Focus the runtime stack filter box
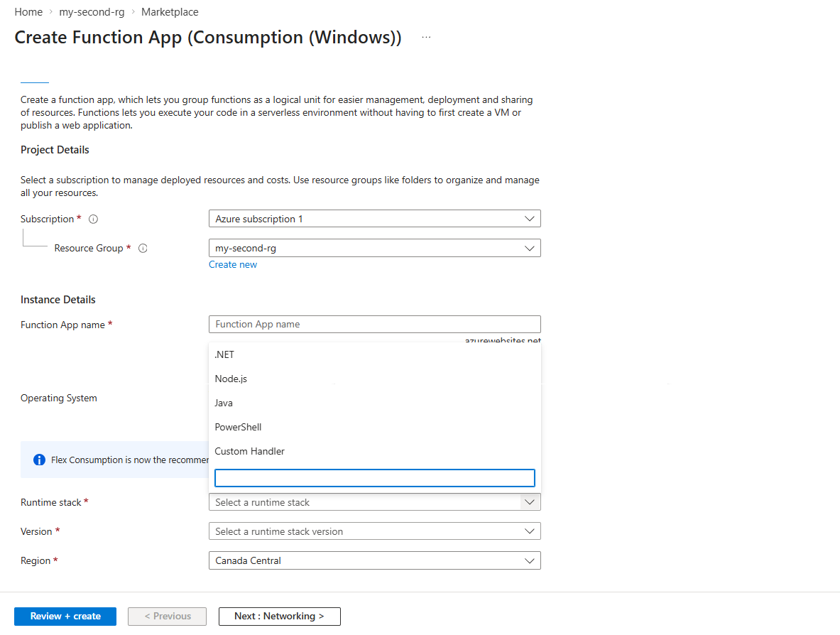Image resolution: width=840 pixels, height=635 pixels. (x=374, y=478)
